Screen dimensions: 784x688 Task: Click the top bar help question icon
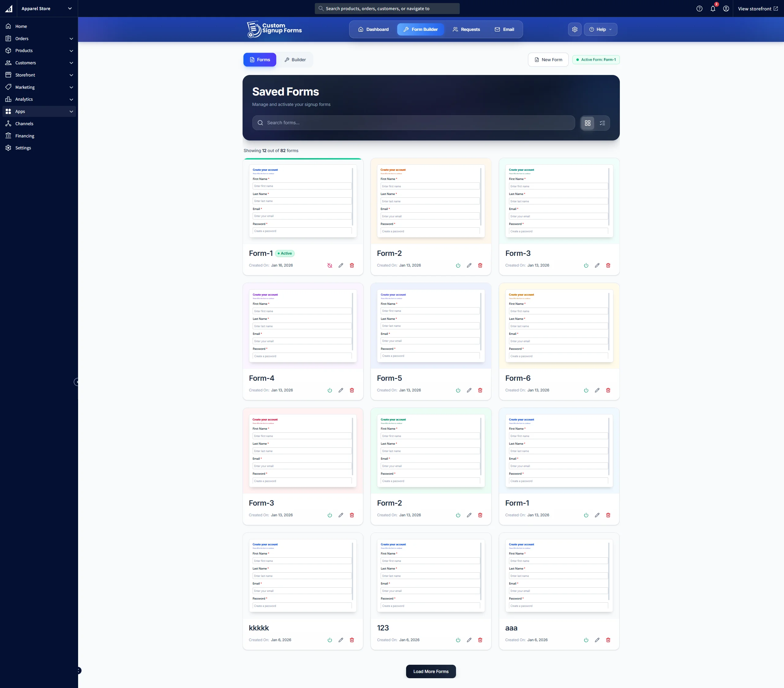[x=699, y=9]
